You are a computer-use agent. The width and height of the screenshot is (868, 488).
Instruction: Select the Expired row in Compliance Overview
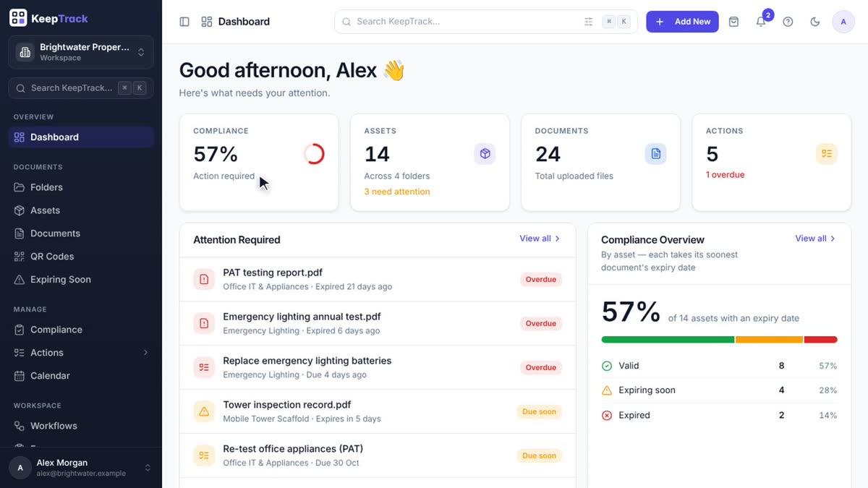[719, 415]
